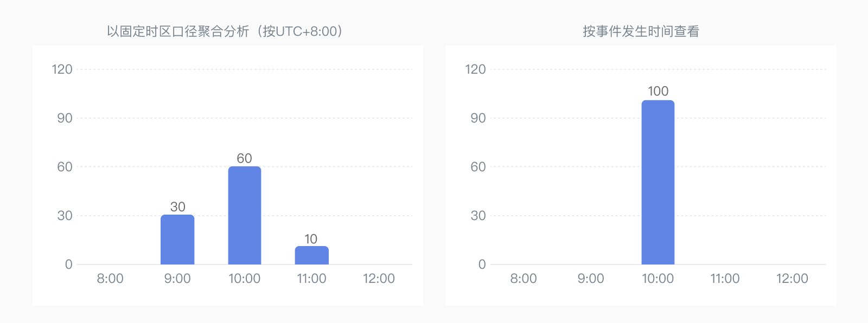
Task: Click the data label 100 in right chart
Action: [x=658, y=91]
